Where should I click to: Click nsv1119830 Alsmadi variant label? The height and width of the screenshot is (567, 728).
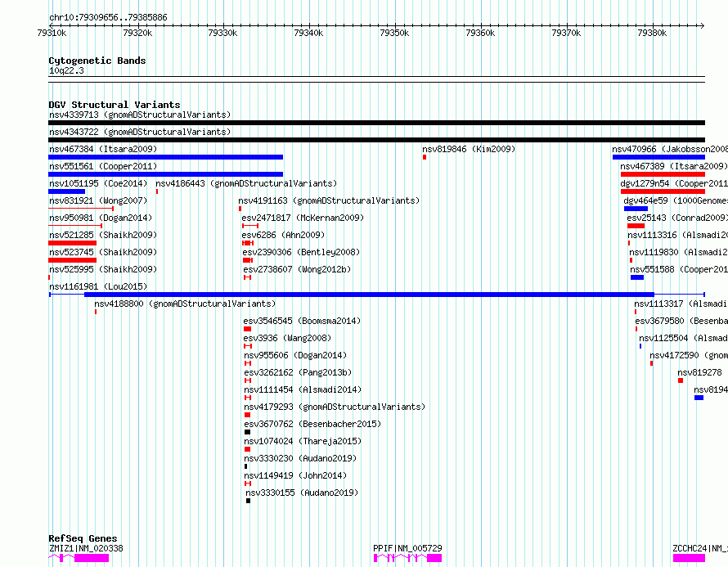678,252
